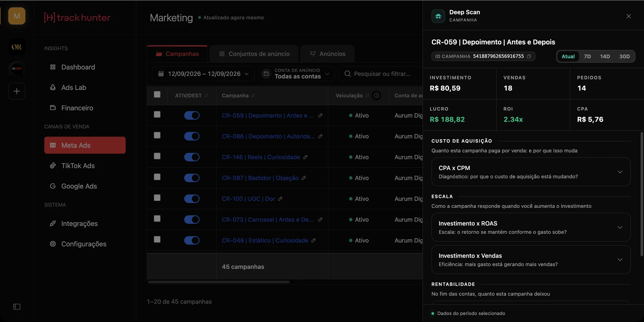The width and height of the screenshot is (644, 322).
Task: Click the Deep Scan binoculars icon
Action: (x=438, y=16)
